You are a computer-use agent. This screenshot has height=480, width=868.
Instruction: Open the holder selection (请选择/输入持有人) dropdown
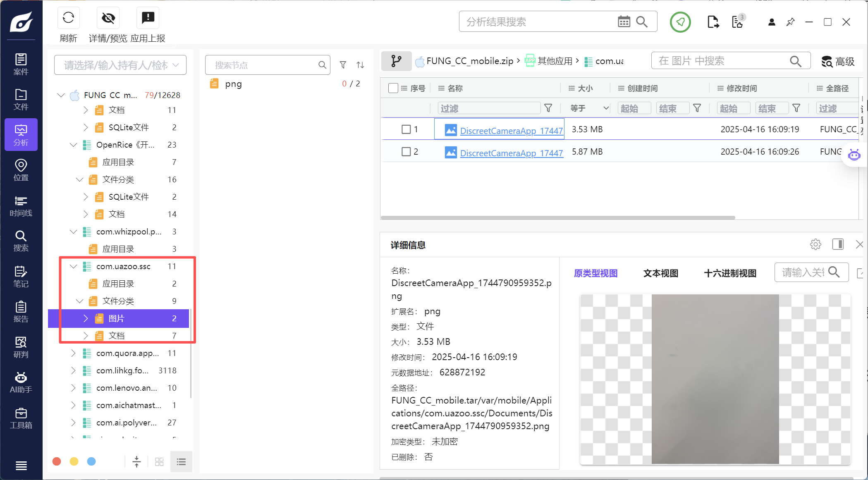coord(120,65)
